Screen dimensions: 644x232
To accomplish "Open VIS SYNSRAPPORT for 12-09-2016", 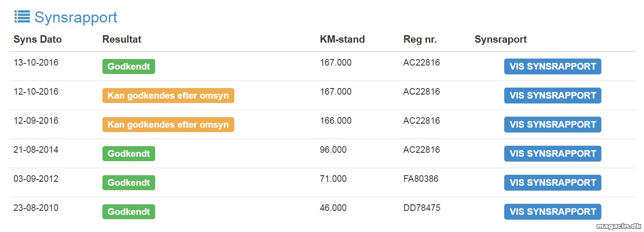I will [x=553, y=125].
